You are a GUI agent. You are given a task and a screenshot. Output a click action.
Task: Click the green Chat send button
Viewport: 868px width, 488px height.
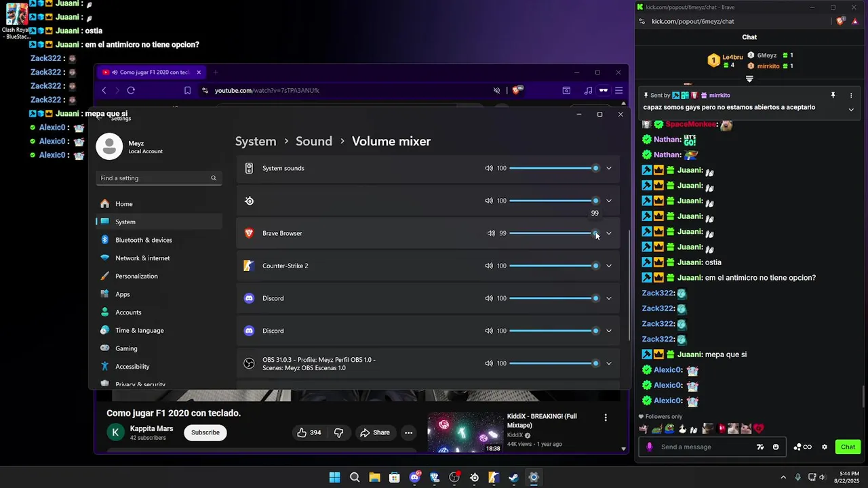pos(848,447)
